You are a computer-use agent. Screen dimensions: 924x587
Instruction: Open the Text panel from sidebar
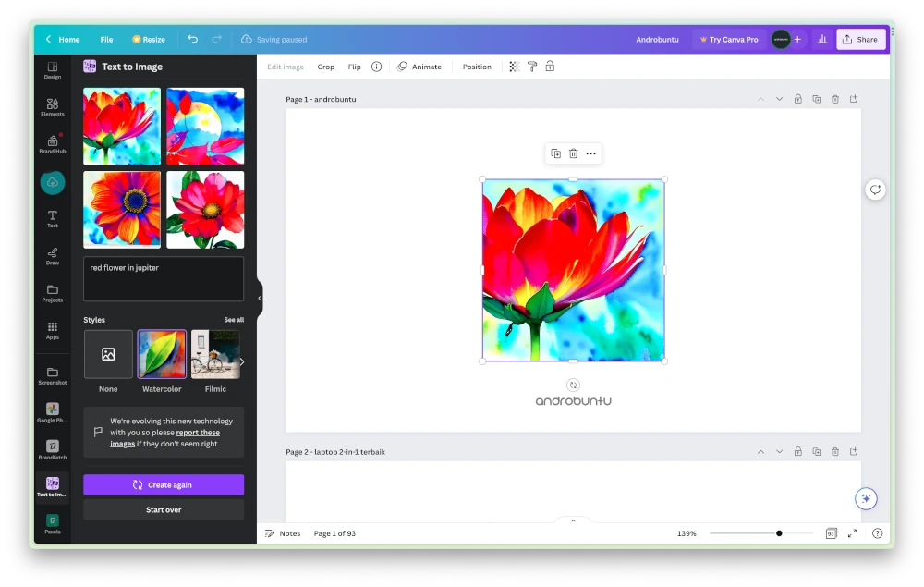[52, 216]
